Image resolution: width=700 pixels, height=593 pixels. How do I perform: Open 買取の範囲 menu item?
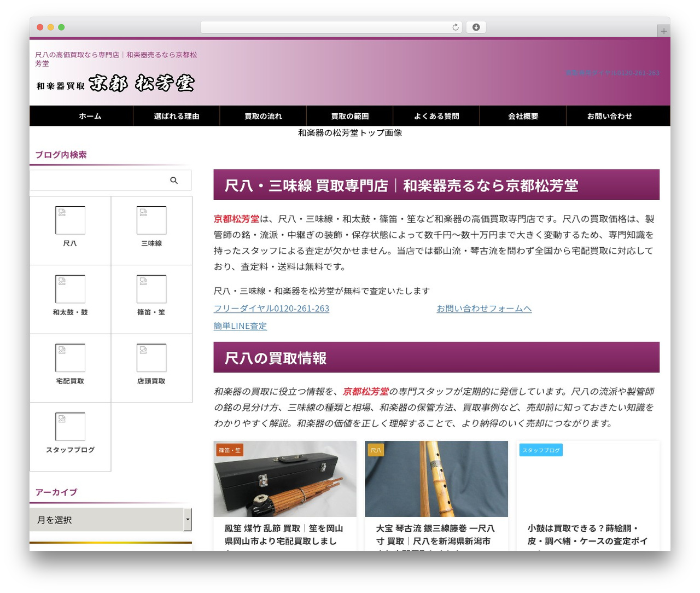(350, 117)
